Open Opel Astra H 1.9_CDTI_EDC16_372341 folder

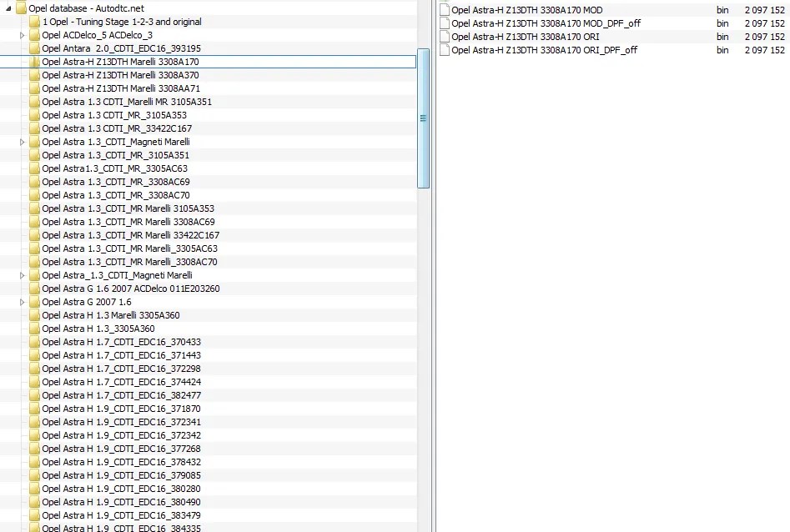[x=122, y=422]
